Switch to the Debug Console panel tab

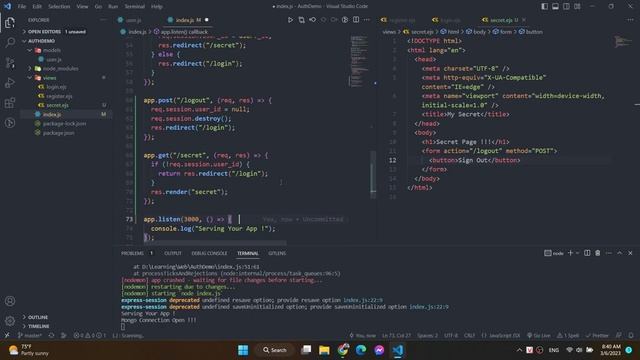[x=209, y=253]
